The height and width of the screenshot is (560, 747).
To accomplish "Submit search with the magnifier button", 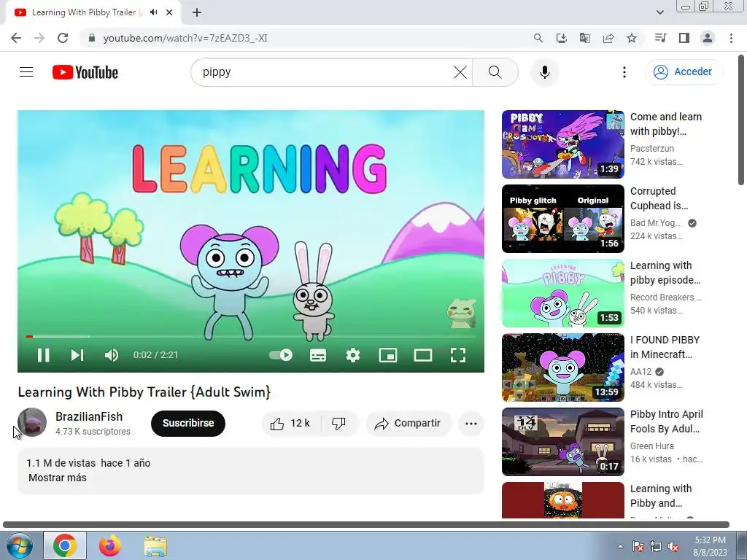I will 495,72.
